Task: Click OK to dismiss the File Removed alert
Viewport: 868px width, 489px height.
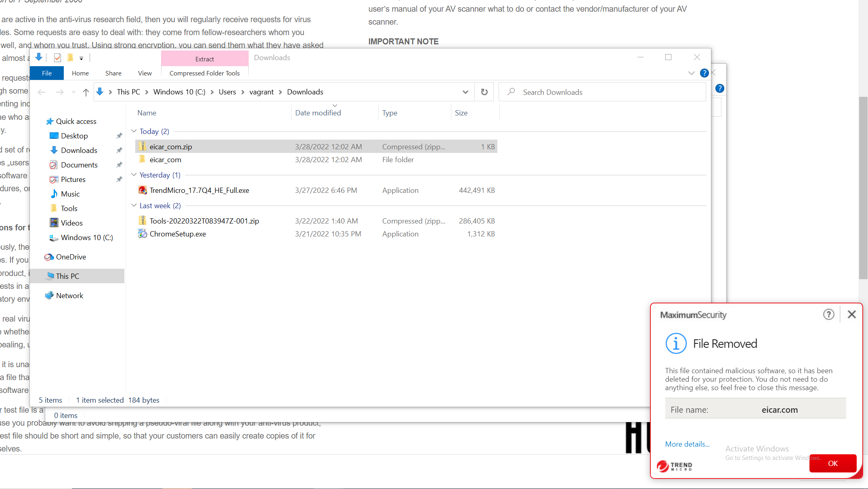Action: pos(832,463)
